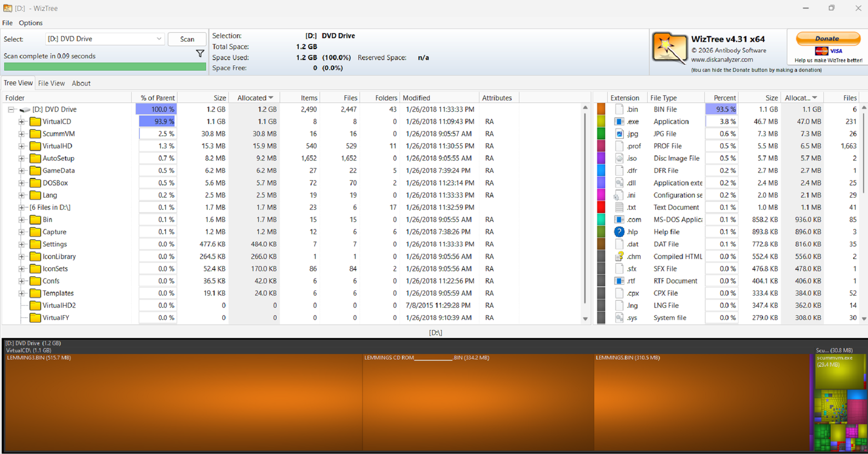Click the Scan button
Viewport: 868px width, 454px height.
[x=187, y=39]
